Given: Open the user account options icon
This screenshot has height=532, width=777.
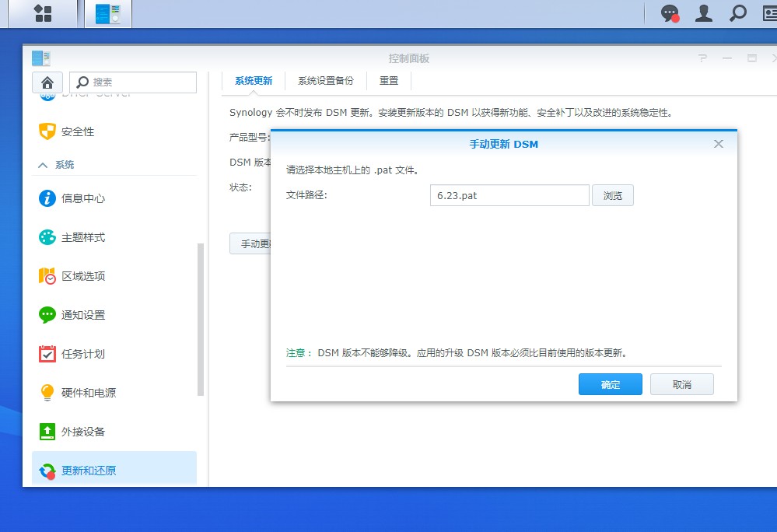Looking at the screenshot, I should [704, 13].
